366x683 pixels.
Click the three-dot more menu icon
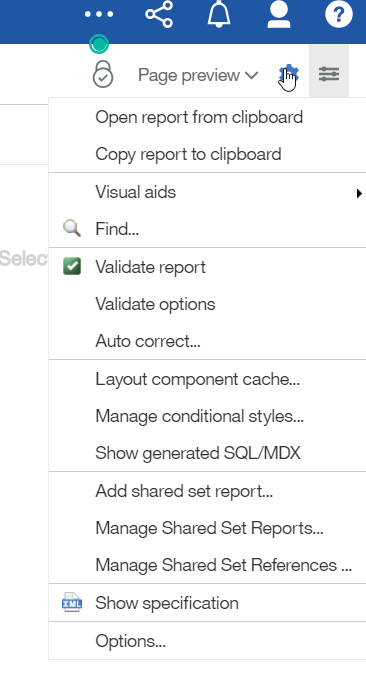pyautogui.click(x=99, y=14)
